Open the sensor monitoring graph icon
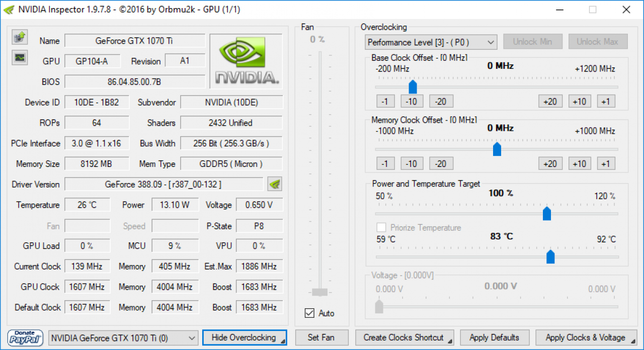Image resolution: width=644 pixels, height=350 pixels. pos(20,58)
